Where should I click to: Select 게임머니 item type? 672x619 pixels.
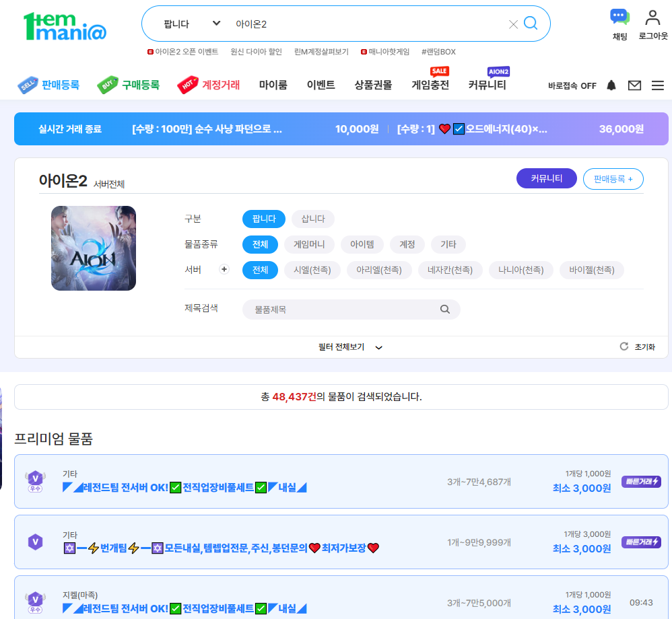pos(309,245)
